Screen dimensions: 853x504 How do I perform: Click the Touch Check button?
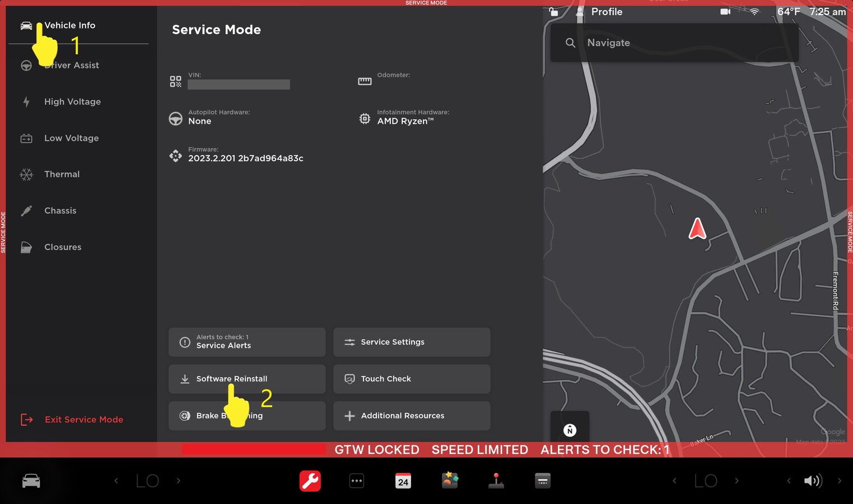pyautogui.click(x=411, y=379)
